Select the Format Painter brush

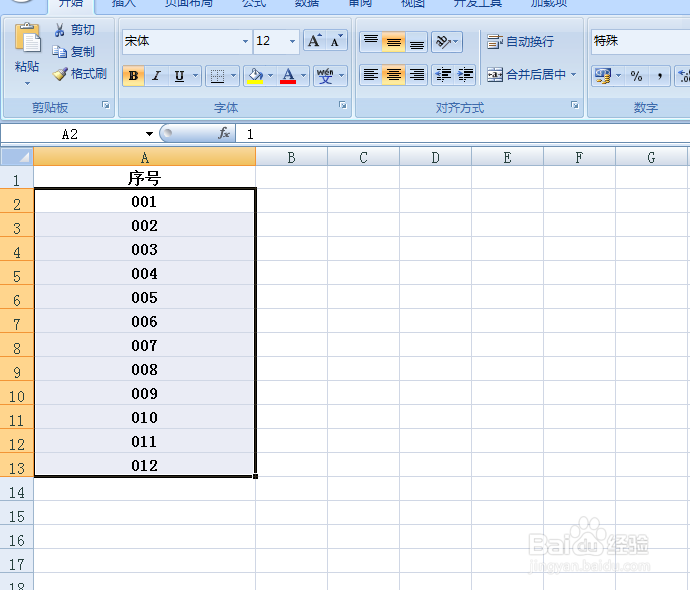point(60,73)
